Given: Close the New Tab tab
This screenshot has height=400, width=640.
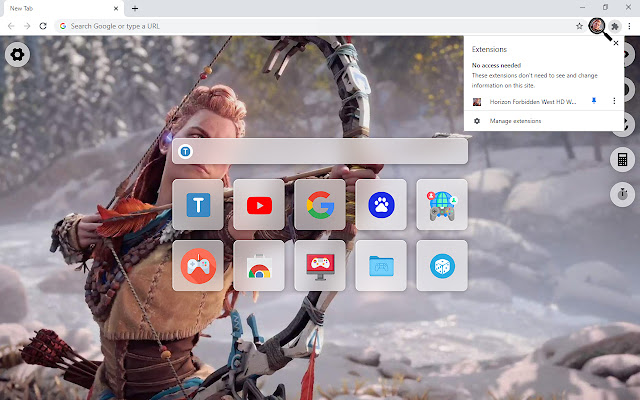Looking at the screenshot, I should pyautogui.click(x=116, y=8).
